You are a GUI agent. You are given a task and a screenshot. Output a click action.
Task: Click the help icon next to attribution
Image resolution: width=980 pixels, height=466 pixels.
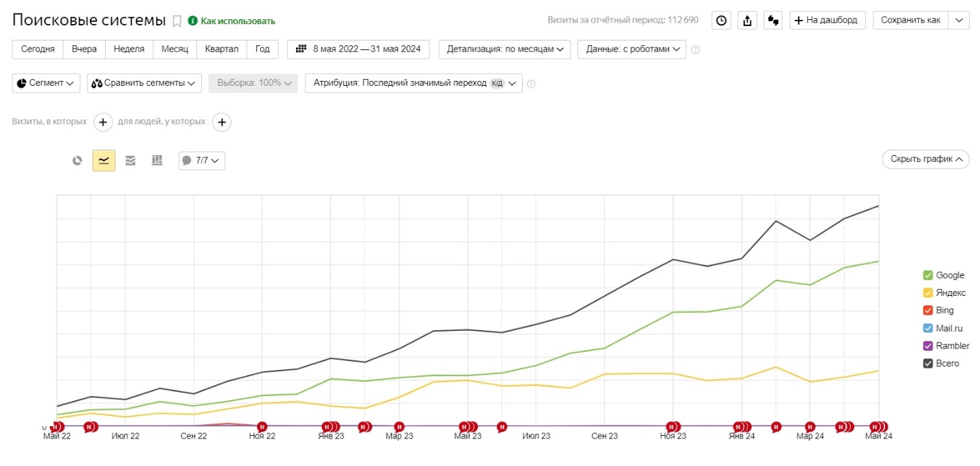(531, 84)
